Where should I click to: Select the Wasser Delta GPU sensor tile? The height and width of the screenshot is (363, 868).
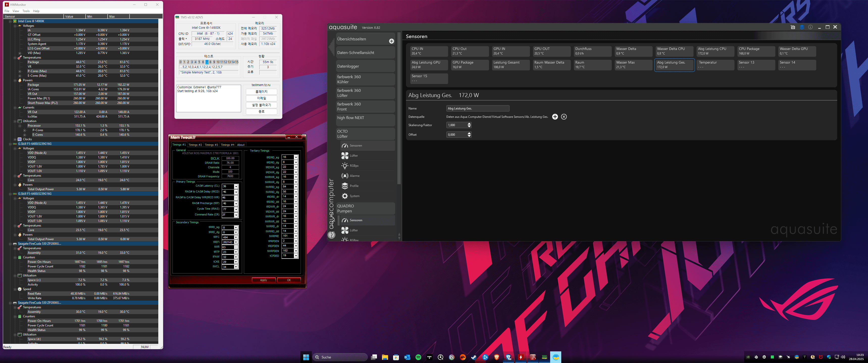click(x=797, y=51)
